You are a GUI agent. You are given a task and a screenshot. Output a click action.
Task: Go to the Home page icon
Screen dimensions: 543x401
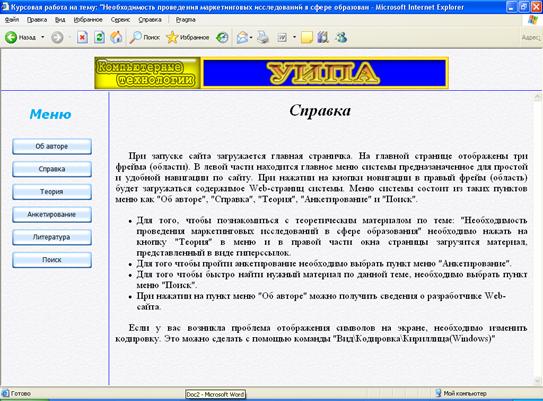(116, 37)
